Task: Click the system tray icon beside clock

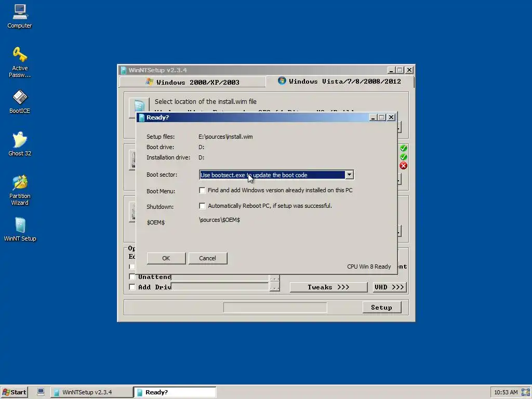Action: click(525, 392)
